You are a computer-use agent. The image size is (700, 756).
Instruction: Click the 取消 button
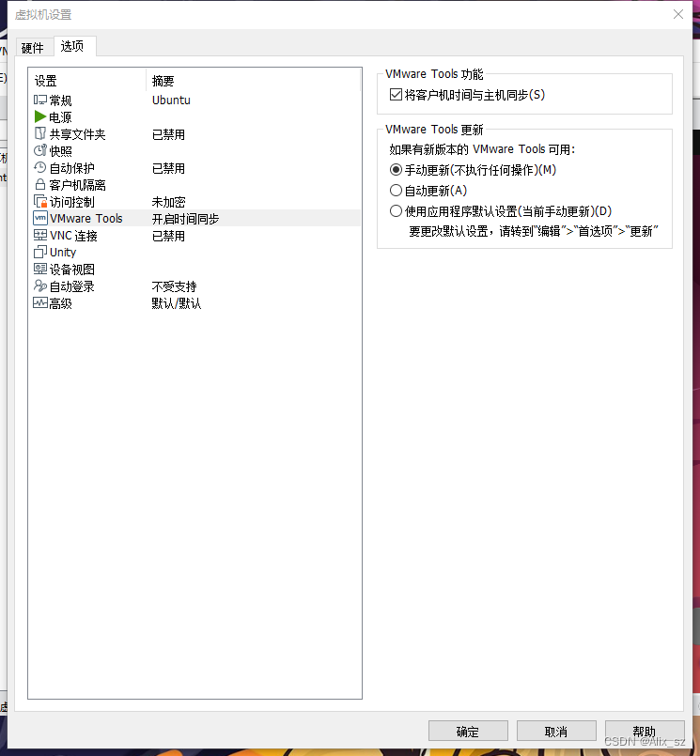coord(555,732)
